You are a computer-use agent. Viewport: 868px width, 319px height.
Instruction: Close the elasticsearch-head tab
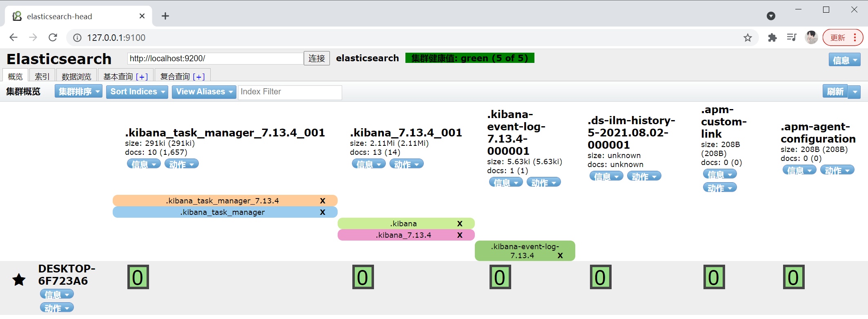pos(142,16)
